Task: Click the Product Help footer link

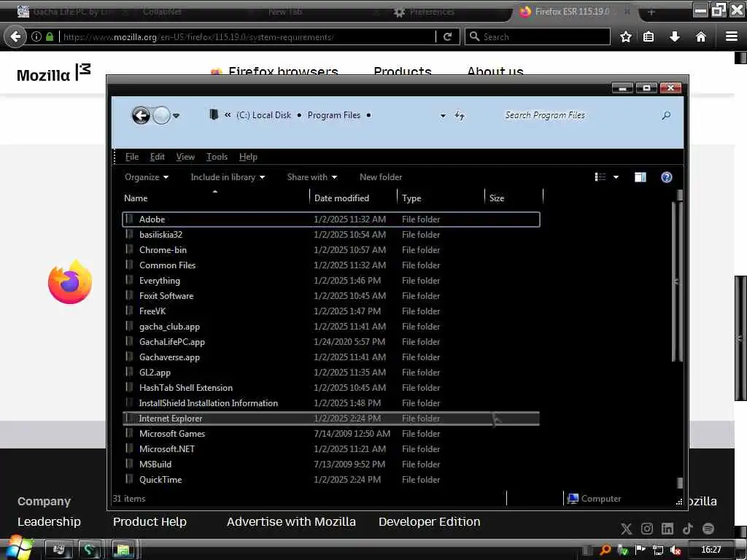Action: (x=150, y=522)
